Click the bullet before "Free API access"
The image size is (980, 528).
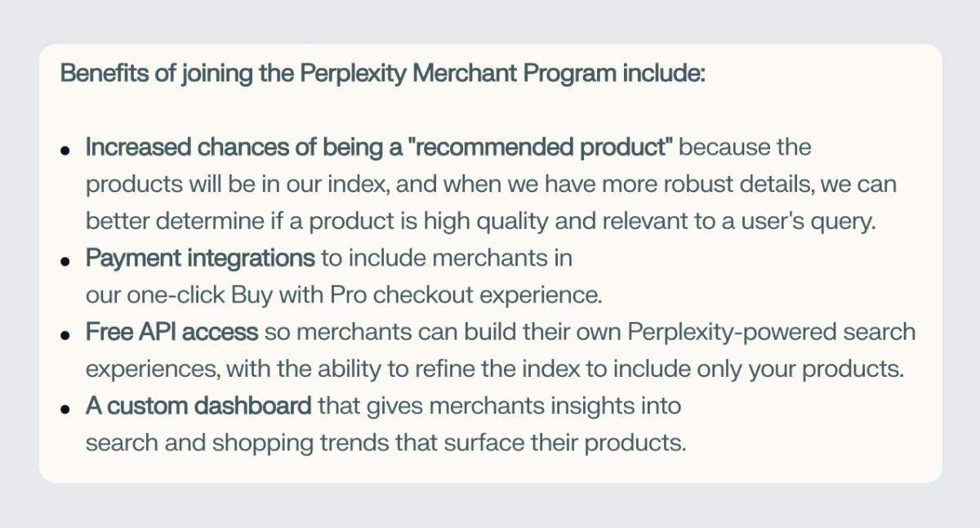[x=65, y=336]
